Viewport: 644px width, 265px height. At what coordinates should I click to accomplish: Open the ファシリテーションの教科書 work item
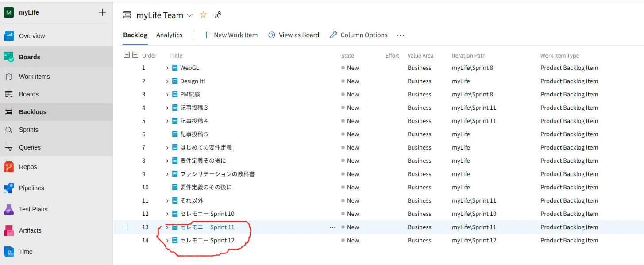pos(217,174)
